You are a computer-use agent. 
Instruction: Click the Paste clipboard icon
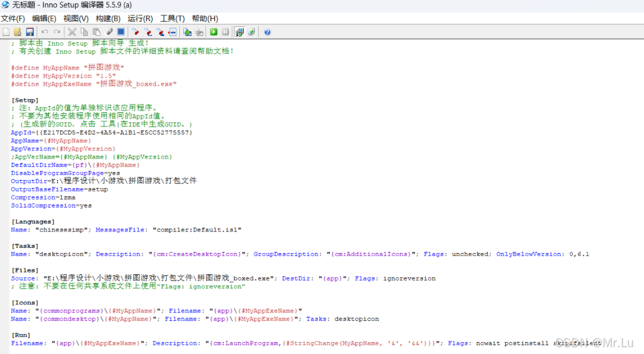[97, 32]
